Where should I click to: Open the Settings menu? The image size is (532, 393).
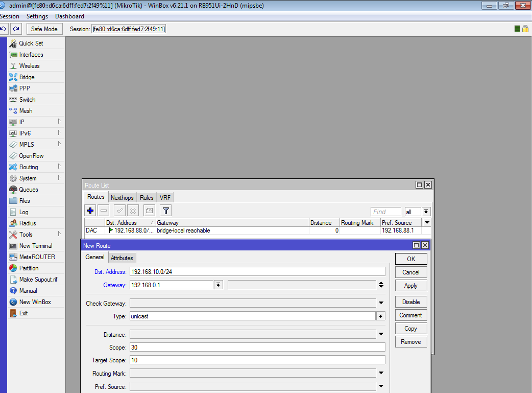[37, 16]
